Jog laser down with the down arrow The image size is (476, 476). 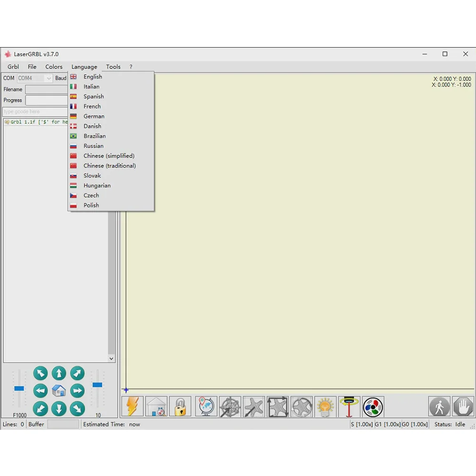click(59, 408)
